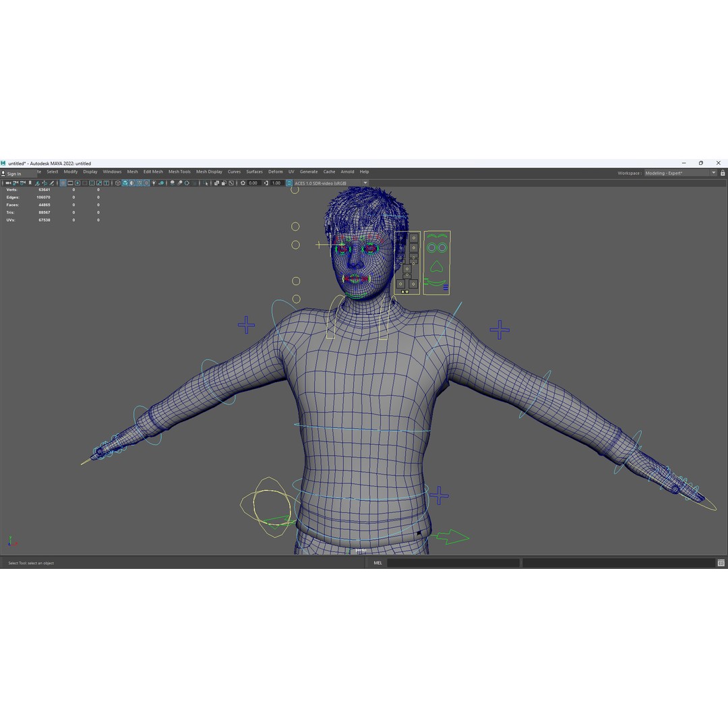Click the Wireframe display cube icon
Viewport: 728px width, 728px height.
pyautogui.click(x=118, y=183)
